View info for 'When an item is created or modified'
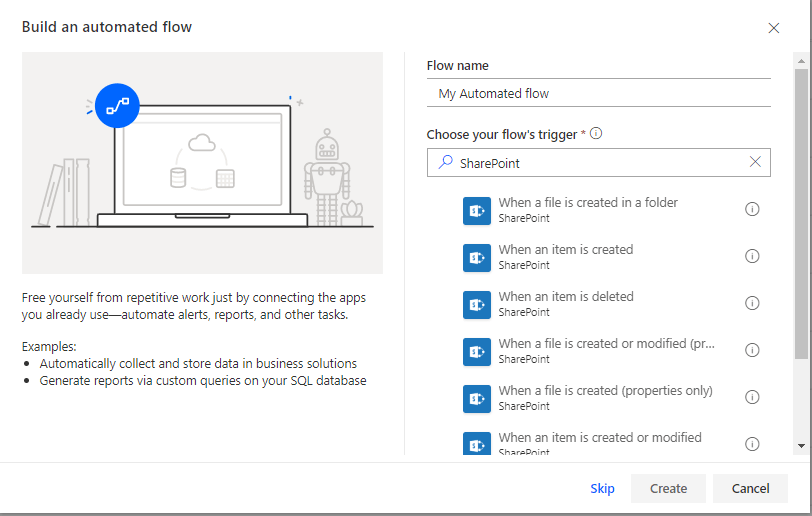Image resolution: width=812 pixels, height=516 pixels. pos(752,444)
